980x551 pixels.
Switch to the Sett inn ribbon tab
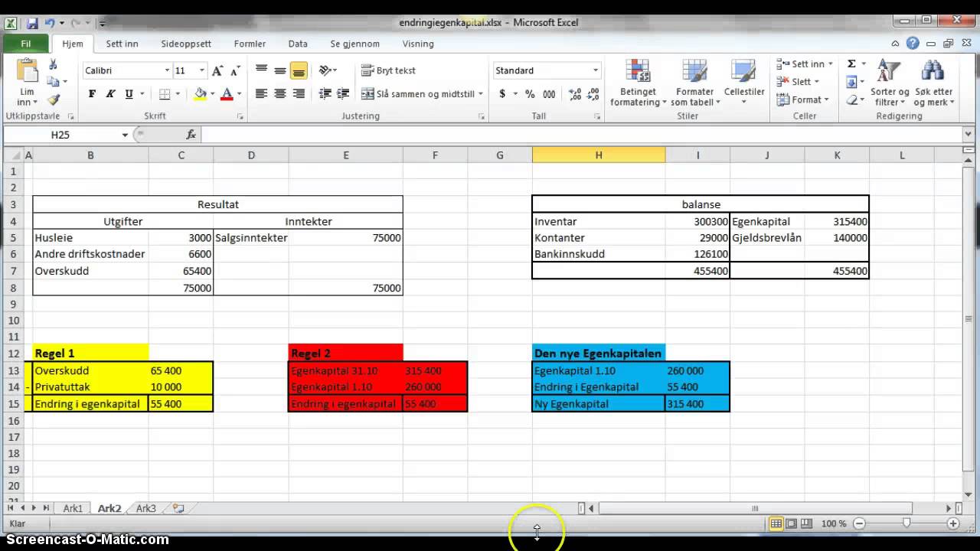[x=122, y=44]
